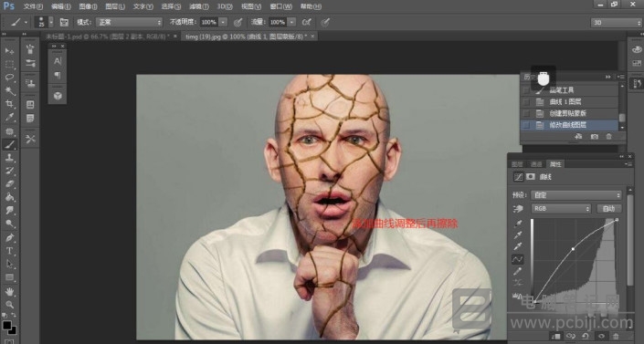Open the History panel flyout menu
This screenshot has width=644, height=344.
click(621, 77)
